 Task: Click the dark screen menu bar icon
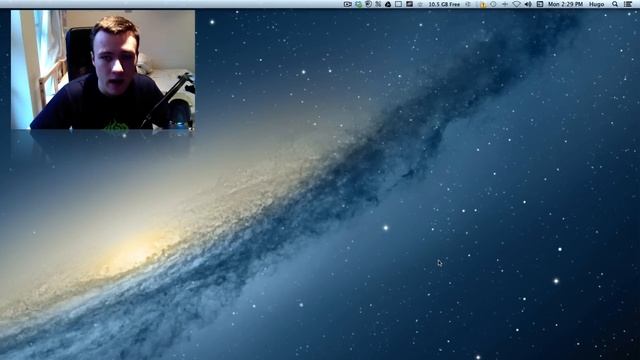[x=409, y=4]
